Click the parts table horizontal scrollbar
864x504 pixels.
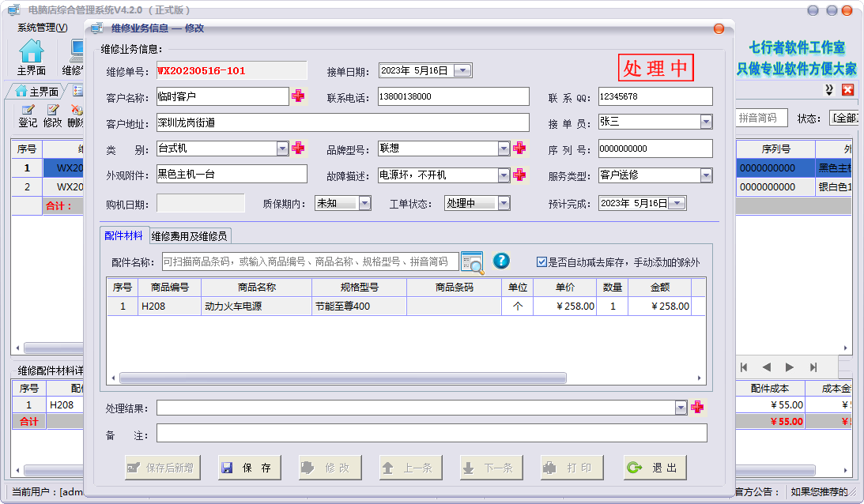[x=343, y=378]
